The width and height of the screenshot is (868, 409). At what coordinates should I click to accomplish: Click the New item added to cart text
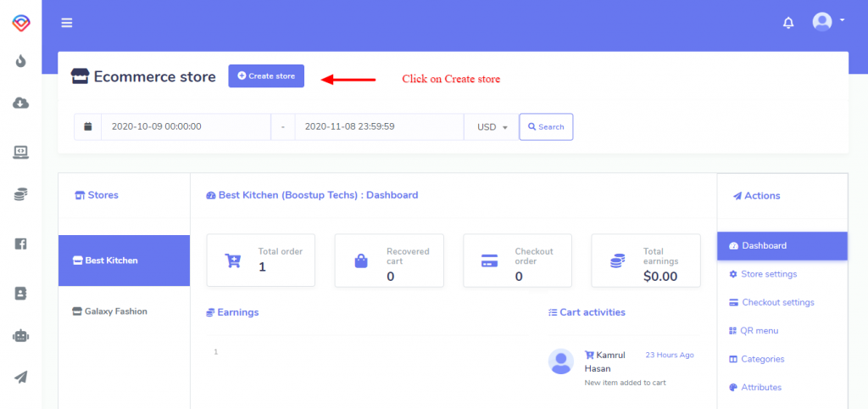click(x=625, y=383)
